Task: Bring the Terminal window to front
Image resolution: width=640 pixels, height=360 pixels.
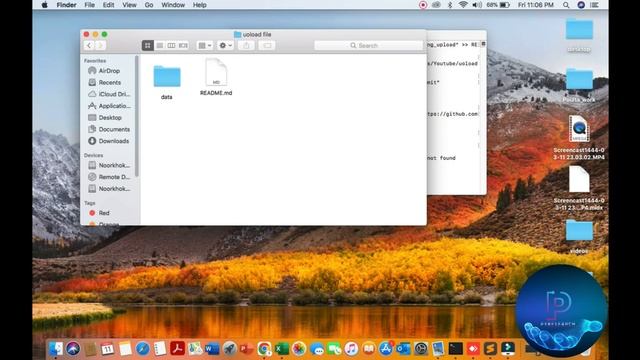Action: point(456,114)
